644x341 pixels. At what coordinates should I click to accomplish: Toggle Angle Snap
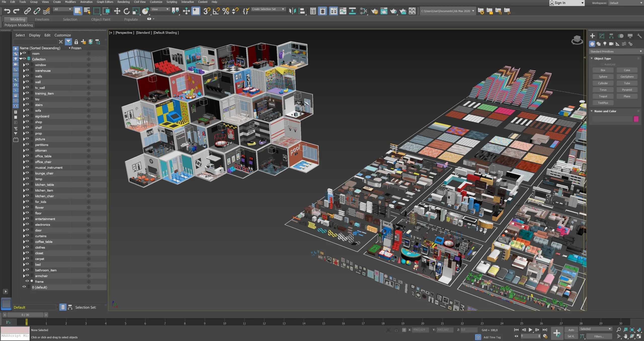(216, 11)
